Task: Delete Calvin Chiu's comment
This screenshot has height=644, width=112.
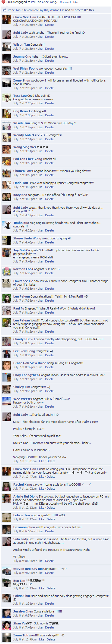Action: click(49, 604)
